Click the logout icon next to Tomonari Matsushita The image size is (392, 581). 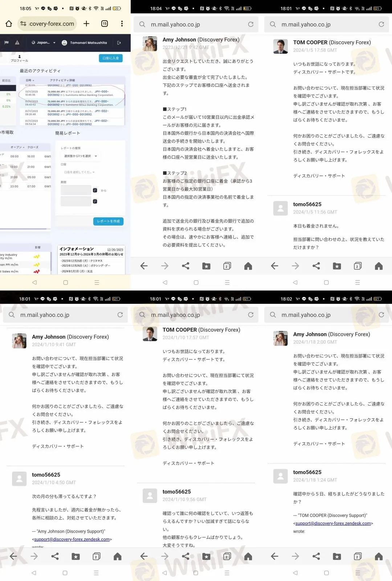pyautogui.click(x=119, y=43)
